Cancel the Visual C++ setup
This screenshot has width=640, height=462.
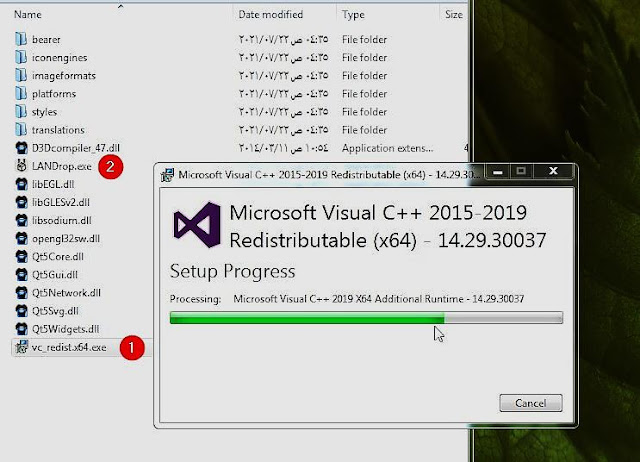(531, 403)
